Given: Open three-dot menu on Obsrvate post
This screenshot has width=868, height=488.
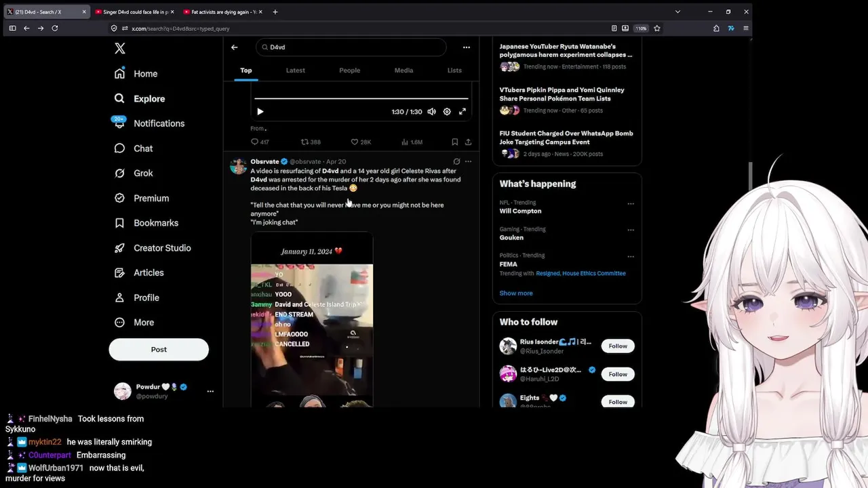Looking at the screenshot, I should (x=468, y=161).
